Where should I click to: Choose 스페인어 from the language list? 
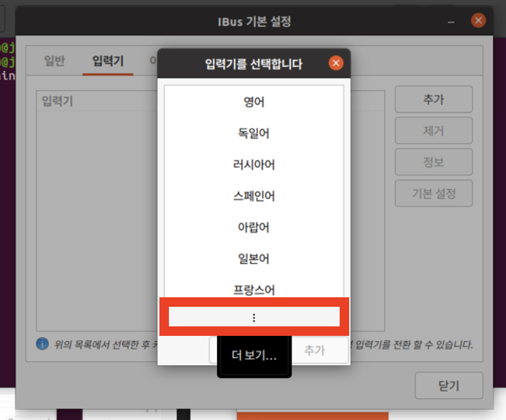click(x=254, y=195)
